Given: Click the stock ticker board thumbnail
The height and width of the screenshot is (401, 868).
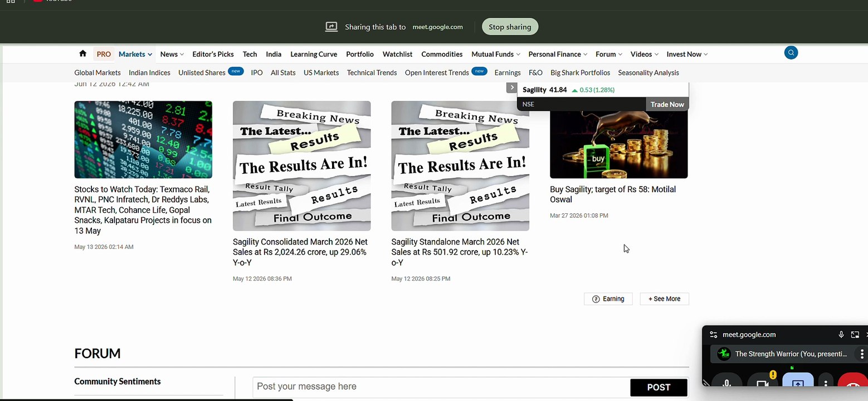Looking at the screenshot, I should (143, 140).
